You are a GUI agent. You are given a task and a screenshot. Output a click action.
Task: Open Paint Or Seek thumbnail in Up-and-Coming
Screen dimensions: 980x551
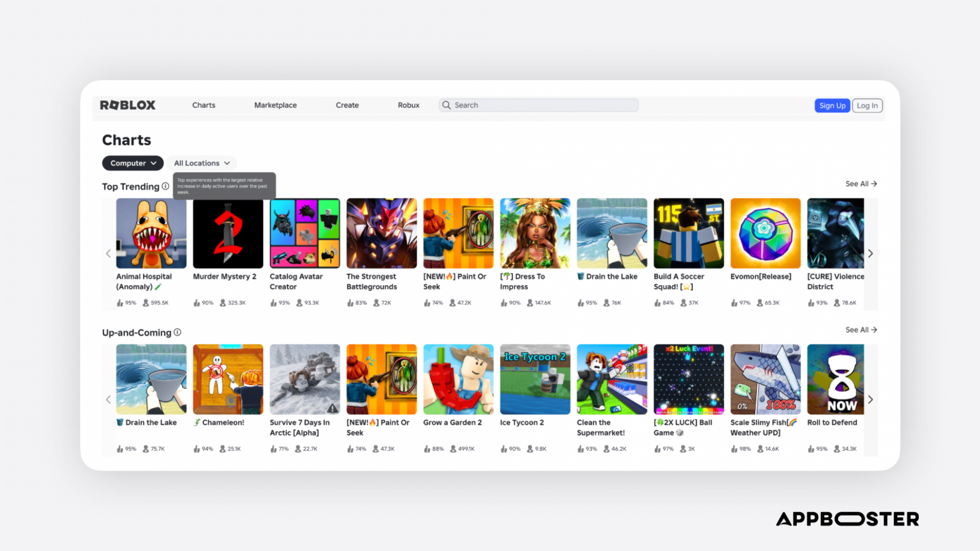(382, 379)
